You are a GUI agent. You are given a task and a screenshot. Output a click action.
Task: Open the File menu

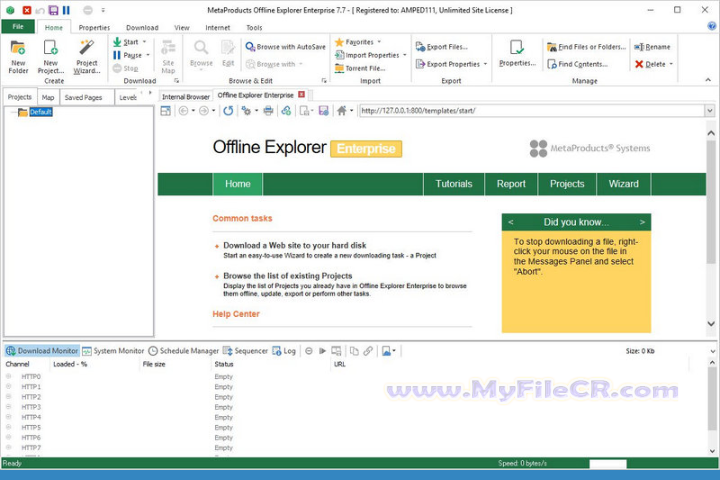coord(18,27)
